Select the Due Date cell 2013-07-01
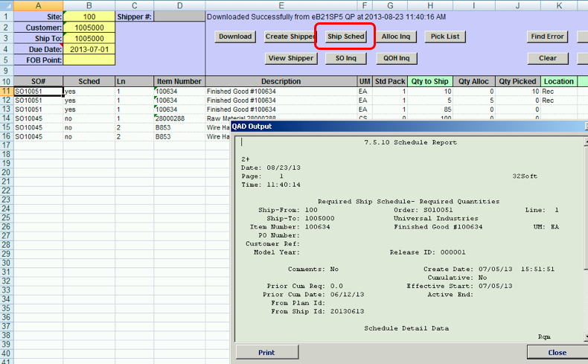The width and height of the screenshot is (588, 364). (x=89, y=49)
